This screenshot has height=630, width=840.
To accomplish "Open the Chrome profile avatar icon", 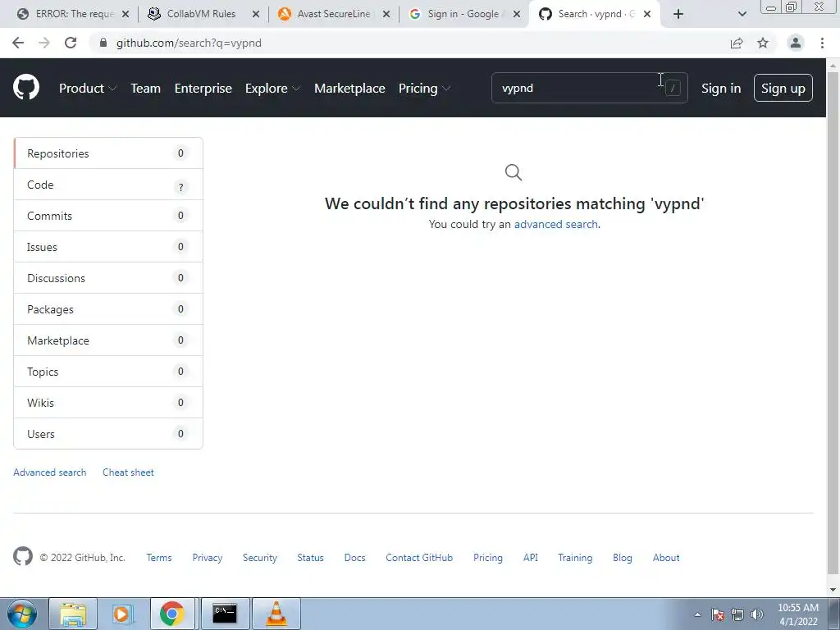I will pos(796,43).
